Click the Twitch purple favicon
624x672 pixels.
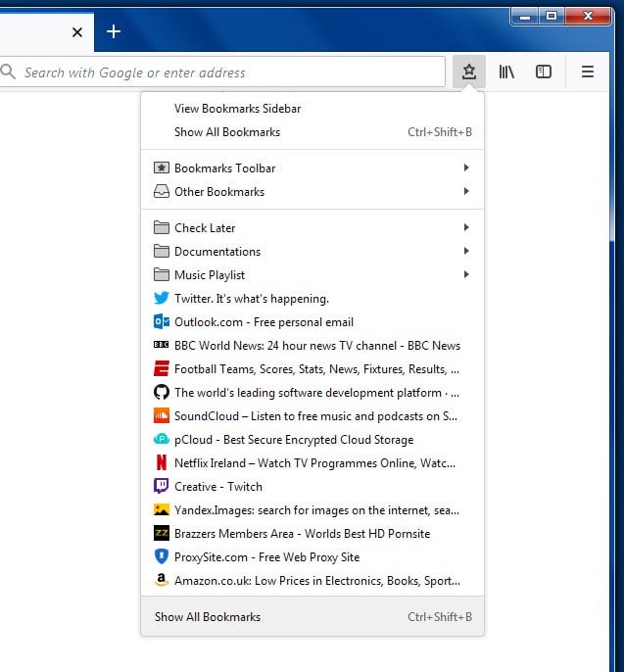pos(161,487)
